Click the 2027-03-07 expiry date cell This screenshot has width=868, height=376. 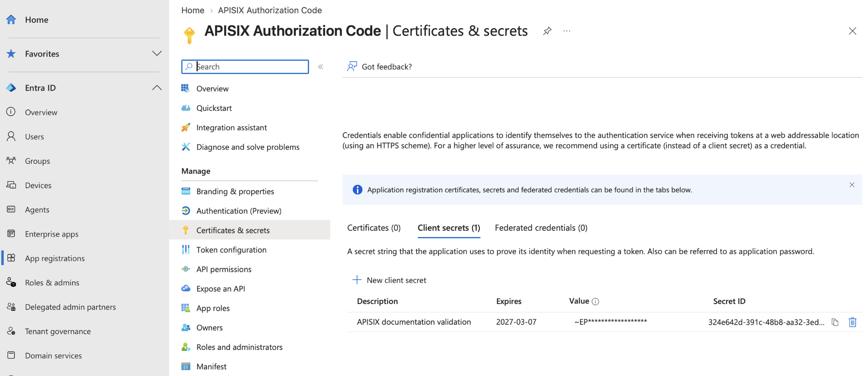click(x=516, y=322)
